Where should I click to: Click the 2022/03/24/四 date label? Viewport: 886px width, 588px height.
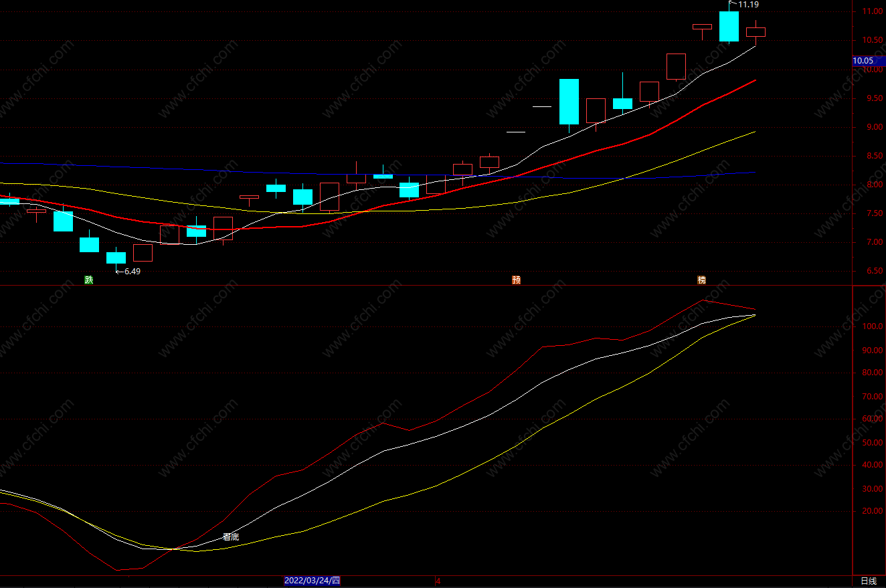312,581
